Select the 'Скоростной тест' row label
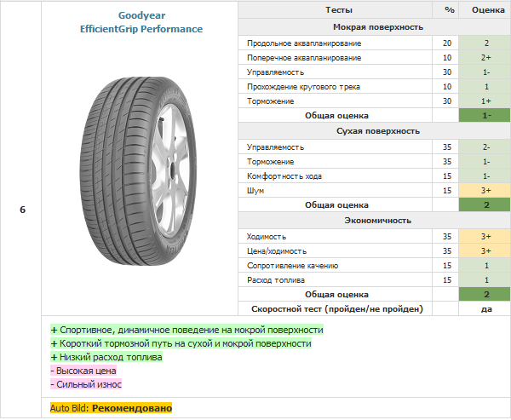Image resolution: width=511 pixels, height=420 pixels. (337, 308)
